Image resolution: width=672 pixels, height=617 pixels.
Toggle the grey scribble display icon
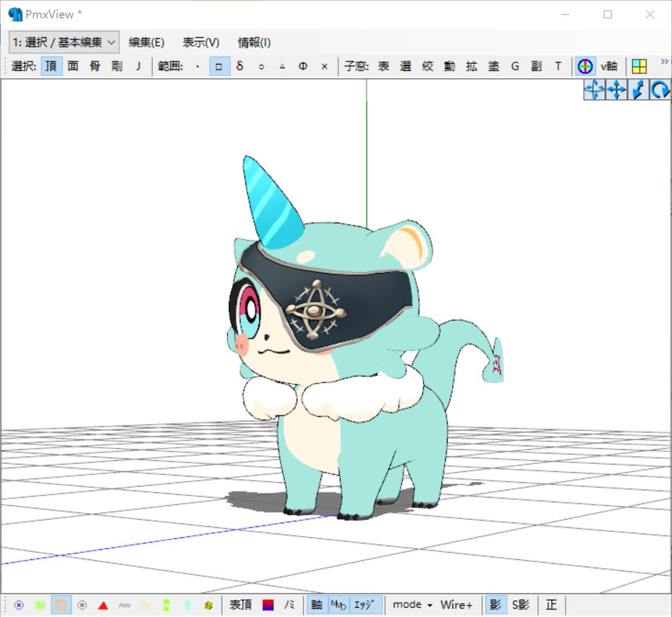tap(124, 605)
